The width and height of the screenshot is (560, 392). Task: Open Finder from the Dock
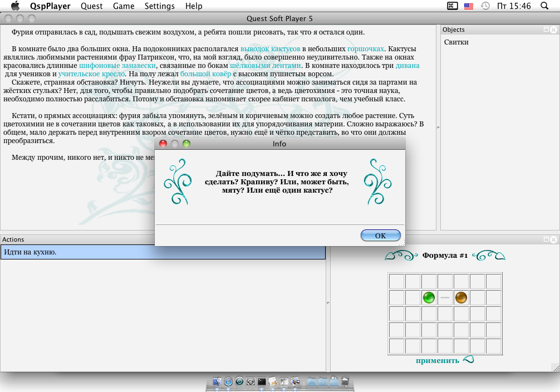click(x=216, y=382)
